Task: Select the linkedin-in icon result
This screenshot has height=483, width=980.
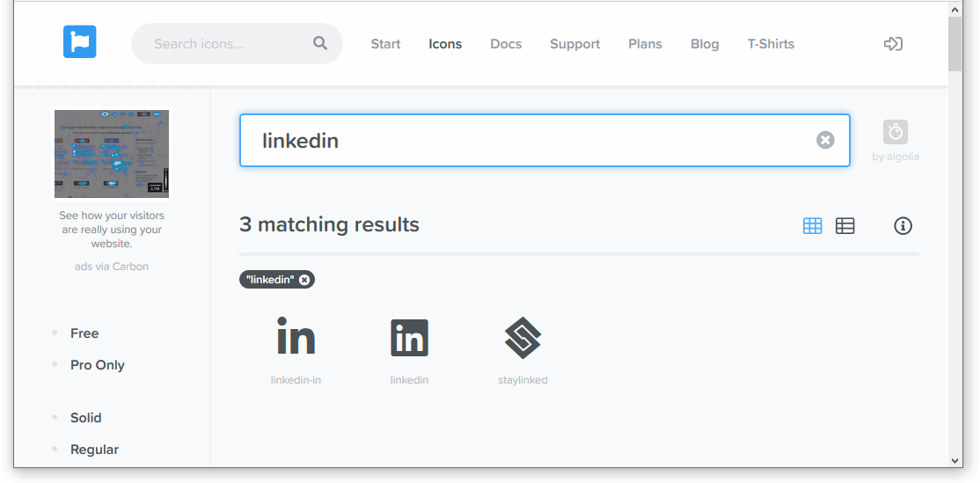Action: click(x=296, y=338)
